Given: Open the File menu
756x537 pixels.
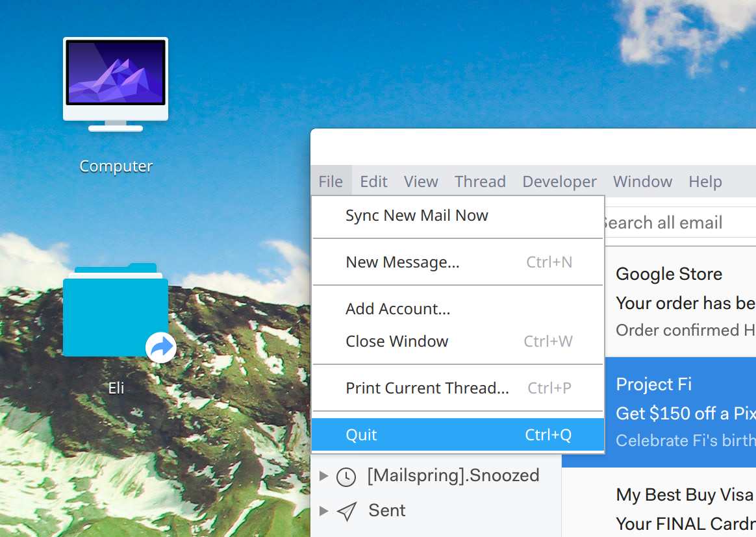Looking at the screenshot, I should pyautogui.click(x=331, y=182).
